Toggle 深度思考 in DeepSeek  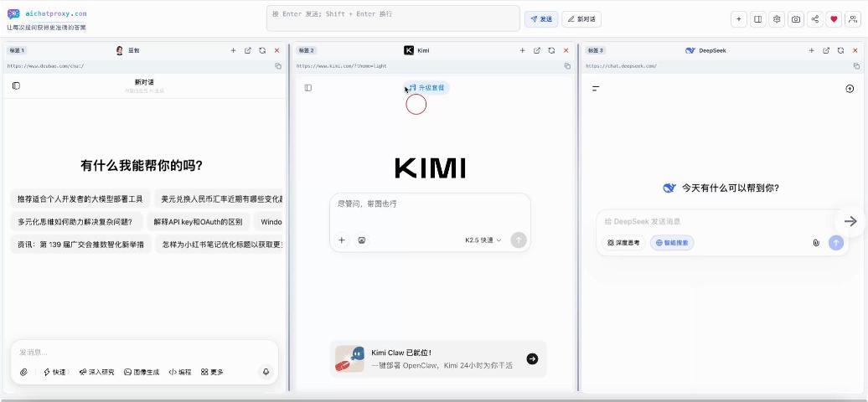pos(623,243)
